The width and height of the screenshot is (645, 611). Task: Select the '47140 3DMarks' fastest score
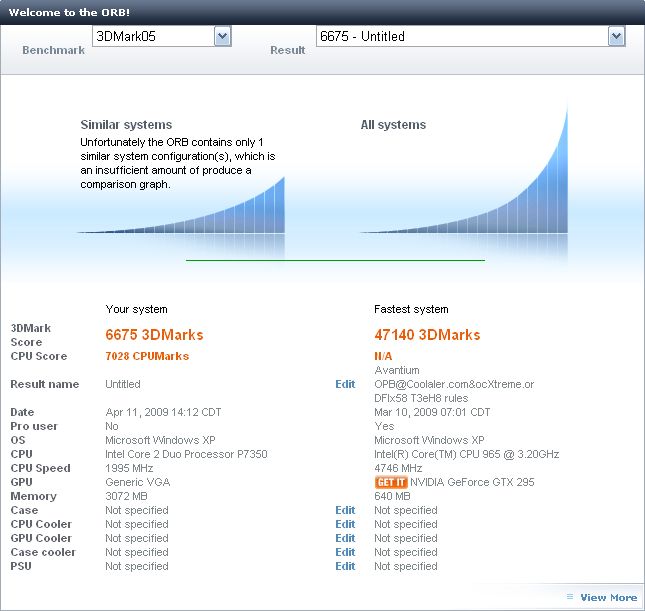[x=427, y=335]
